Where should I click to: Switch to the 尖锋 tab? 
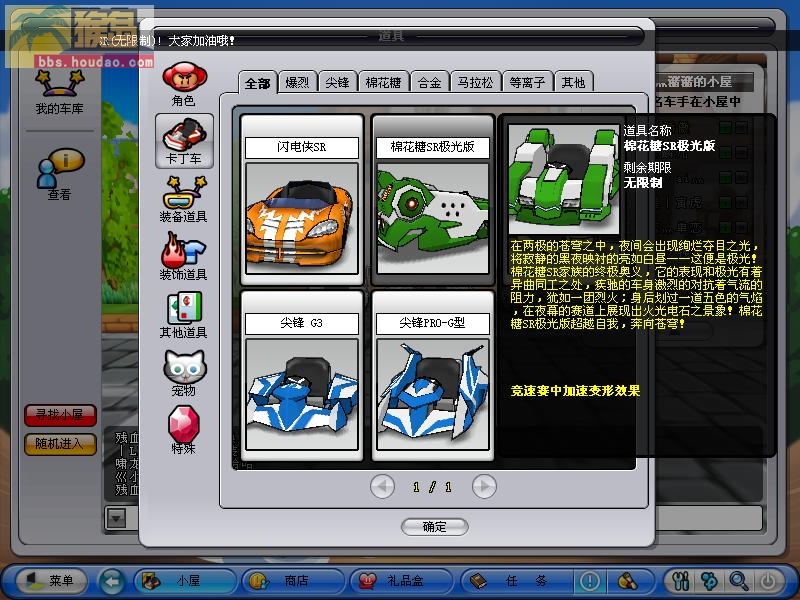pyautogui.click(x=337, y=82)
